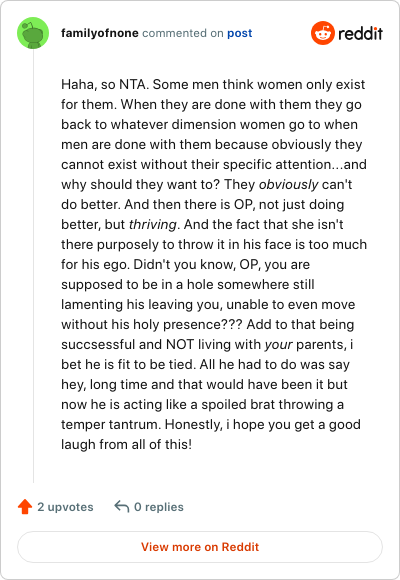
Task: Click the orange upvote arrow icon
Action: [25, 506]
